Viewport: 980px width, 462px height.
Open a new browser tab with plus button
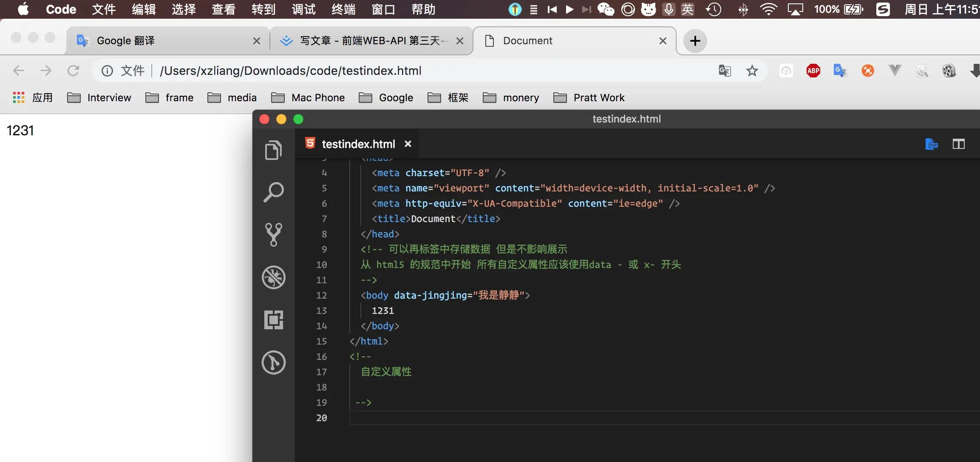[x=695, y=41]
